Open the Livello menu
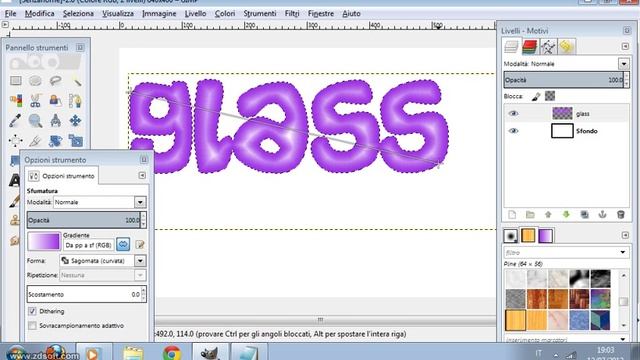Viewport: 640px width, 360px height. 195,13
